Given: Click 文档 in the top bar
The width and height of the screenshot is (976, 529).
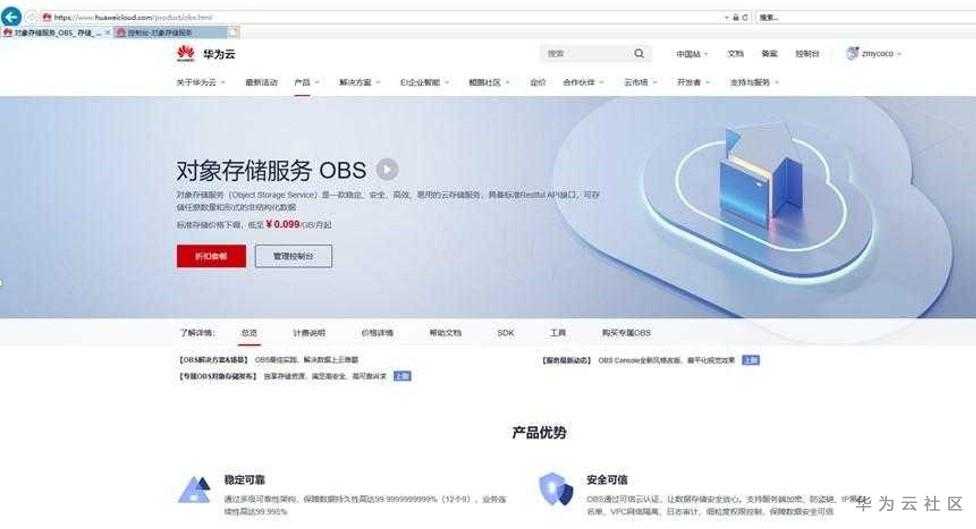Looking at the screenshot, I should pos(736,54).
